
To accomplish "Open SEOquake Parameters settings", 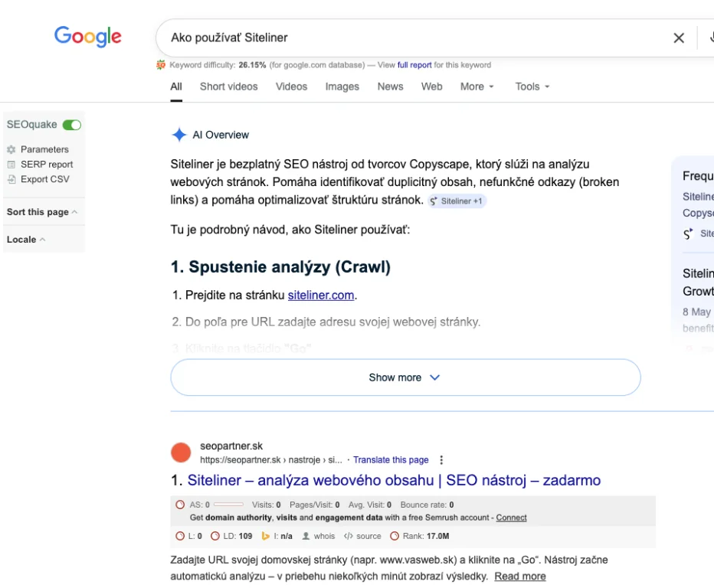I will (x=44, y=149).
